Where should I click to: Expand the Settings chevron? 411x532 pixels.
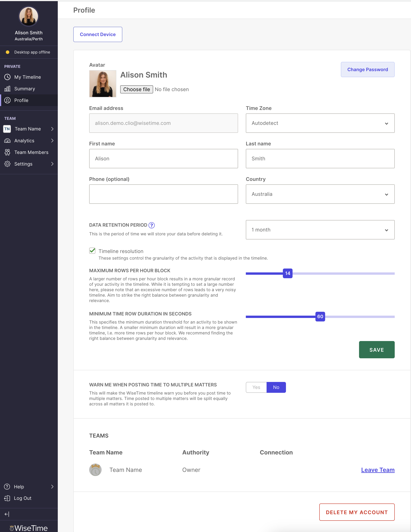tap(52, 164)
